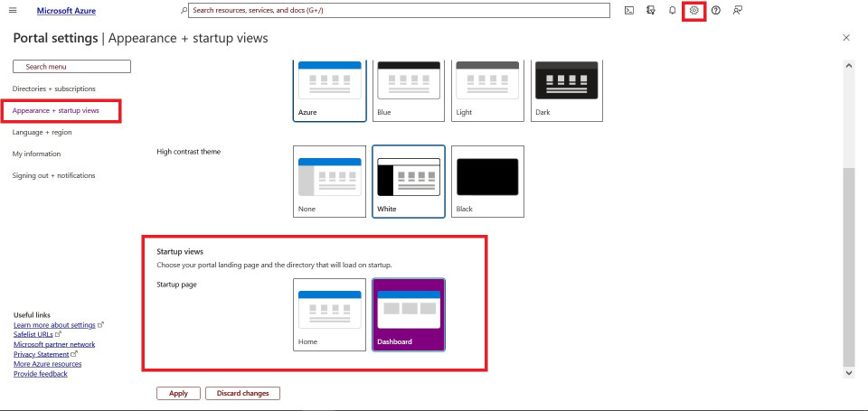Choose the Black high contrast theme
This screenshot has width=868, height=411.
coord(487,181)
